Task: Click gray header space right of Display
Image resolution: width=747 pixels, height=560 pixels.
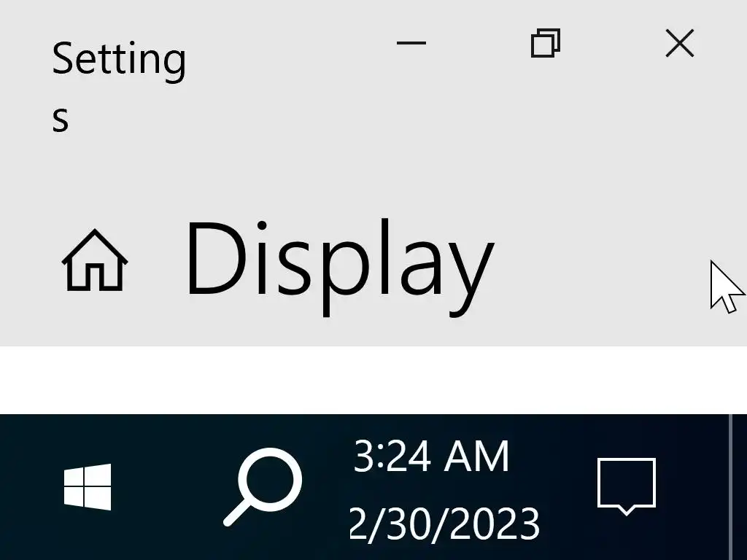Action: click(600, 267)
